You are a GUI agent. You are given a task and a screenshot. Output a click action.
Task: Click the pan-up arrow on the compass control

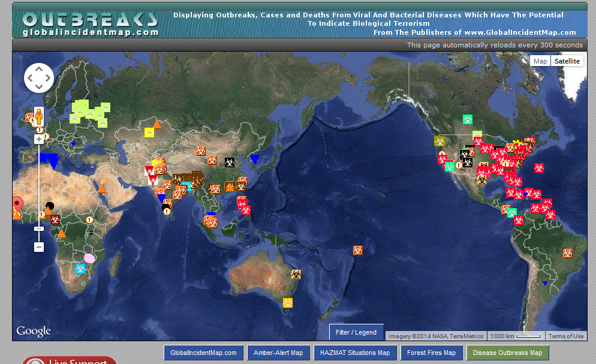(39, 69)
